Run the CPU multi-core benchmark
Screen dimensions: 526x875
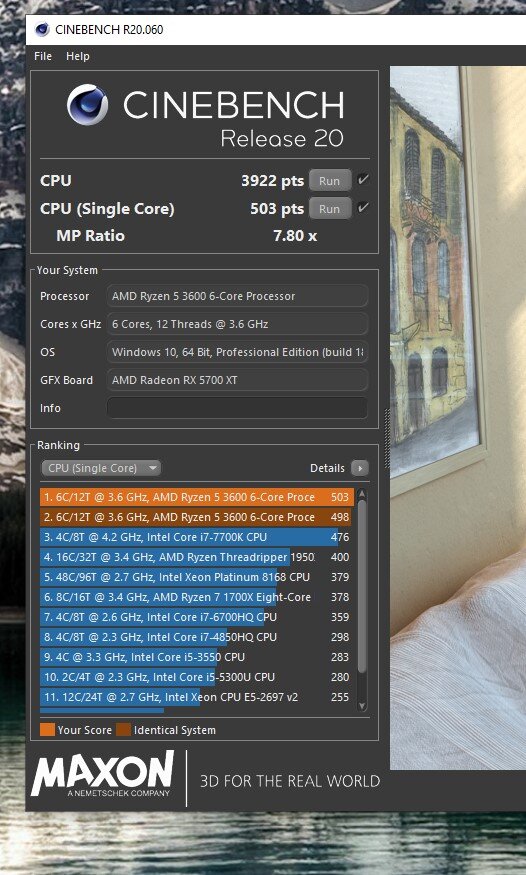click(330, 180)
